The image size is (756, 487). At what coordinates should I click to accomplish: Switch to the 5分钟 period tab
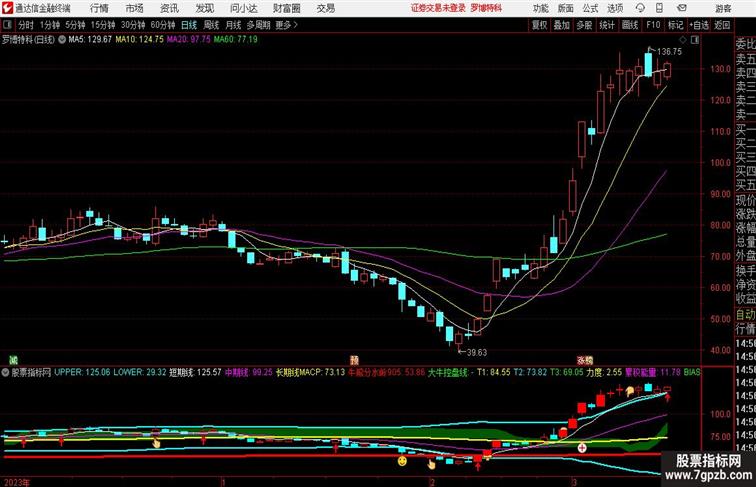tap(75, 25)
